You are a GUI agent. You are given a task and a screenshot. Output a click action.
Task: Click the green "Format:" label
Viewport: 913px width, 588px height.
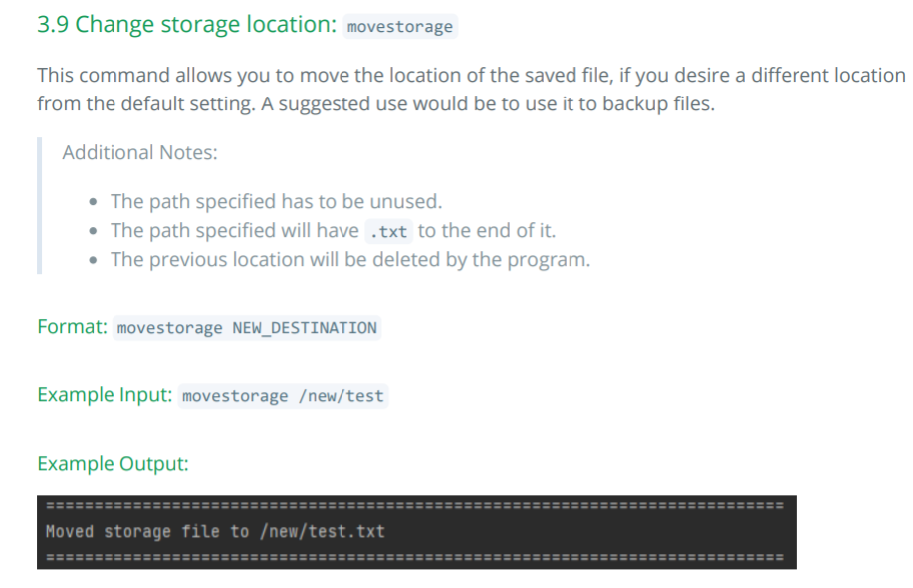[x=72, y=326]
